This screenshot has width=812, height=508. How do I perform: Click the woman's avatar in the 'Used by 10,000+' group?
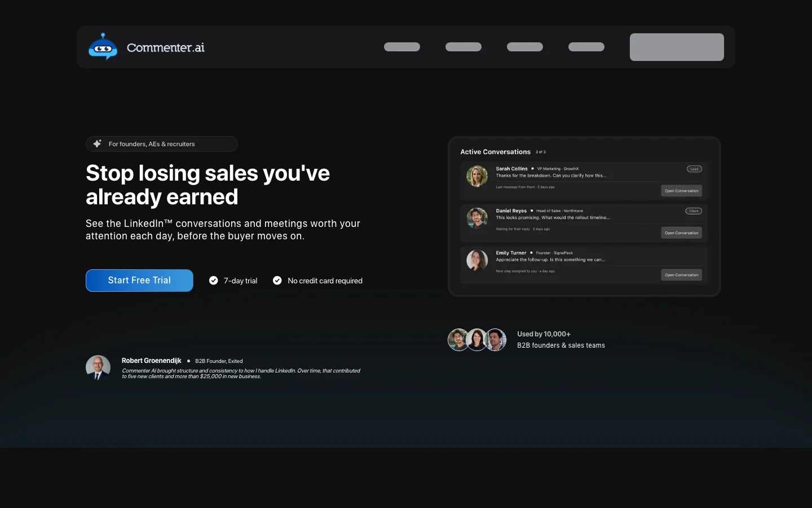(477, 340)
